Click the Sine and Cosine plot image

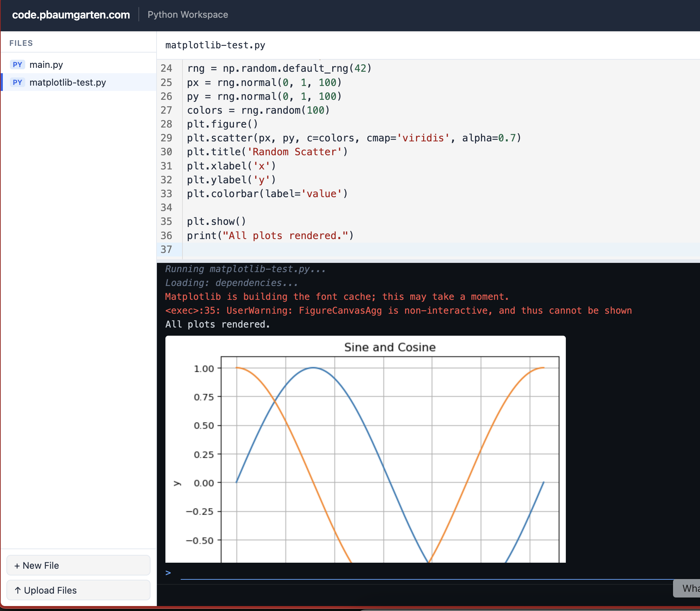point(365,449)
